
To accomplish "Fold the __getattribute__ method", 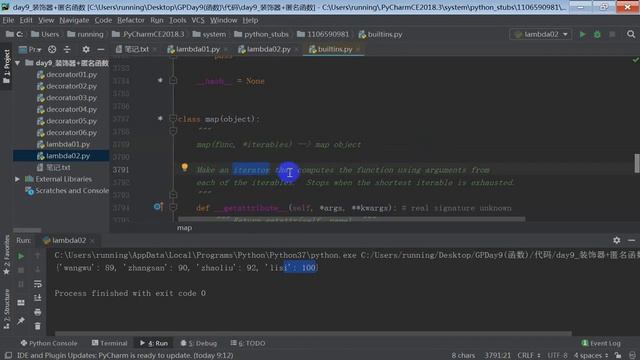I will 173,207.
